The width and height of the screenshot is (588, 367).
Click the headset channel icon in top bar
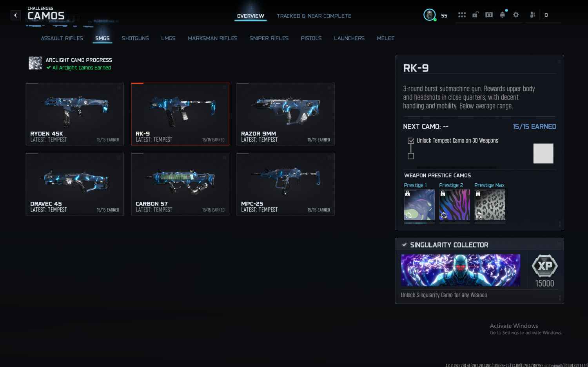pos(489,15)
